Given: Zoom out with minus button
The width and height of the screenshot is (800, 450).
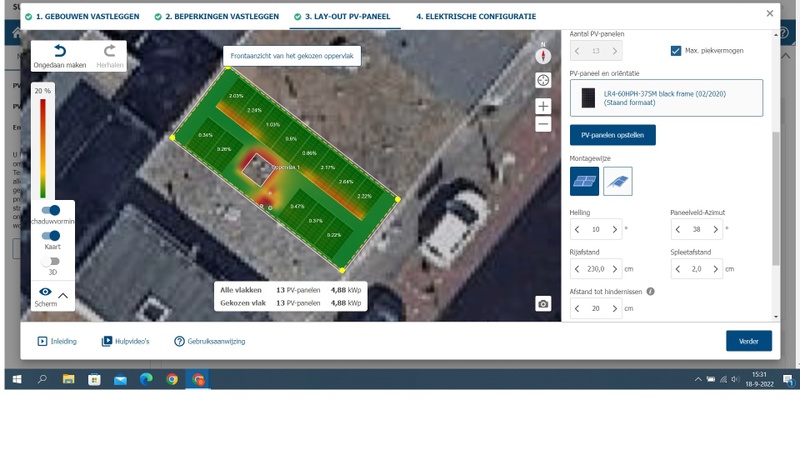Looking at the screenshot, I should coord(543,124).
